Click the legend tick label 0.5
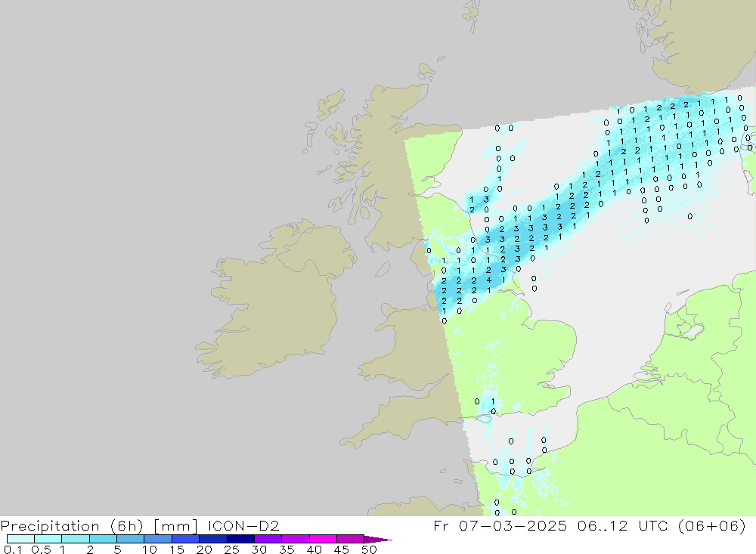The height and width of the screenshot is (554, 756). [41, 549]
